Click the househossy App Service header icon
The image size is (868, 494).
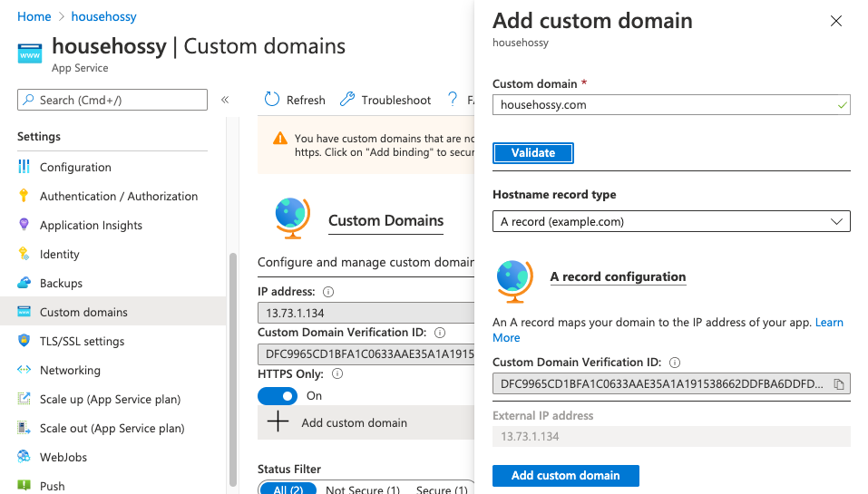(30, 54)
